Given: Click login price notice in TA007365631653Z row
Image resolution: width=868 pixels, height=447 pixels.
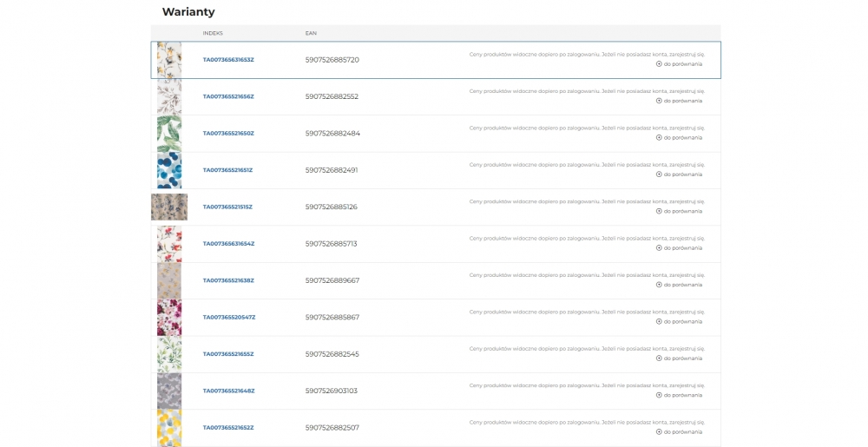Looking at the screenshot, I should (587, 54).
